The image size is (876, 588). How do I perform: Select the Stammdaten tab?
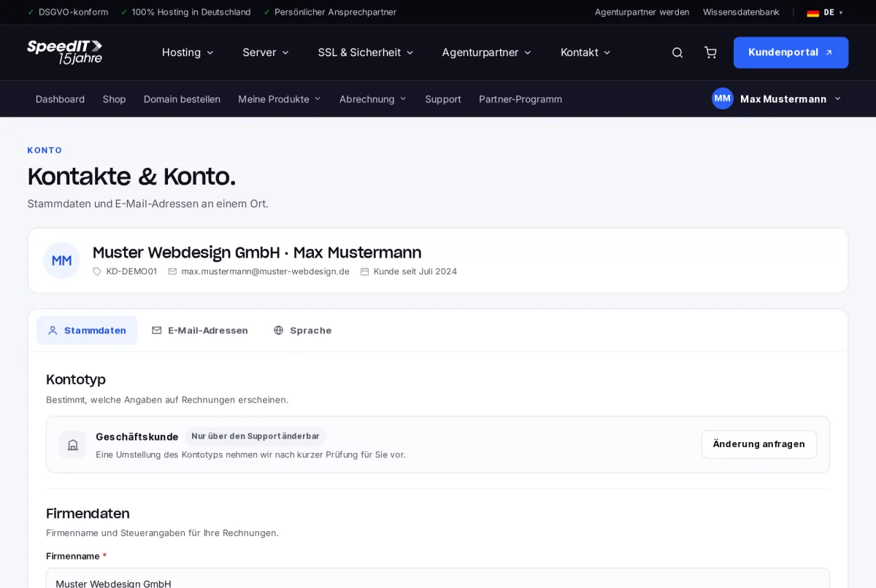coord(87,330)
